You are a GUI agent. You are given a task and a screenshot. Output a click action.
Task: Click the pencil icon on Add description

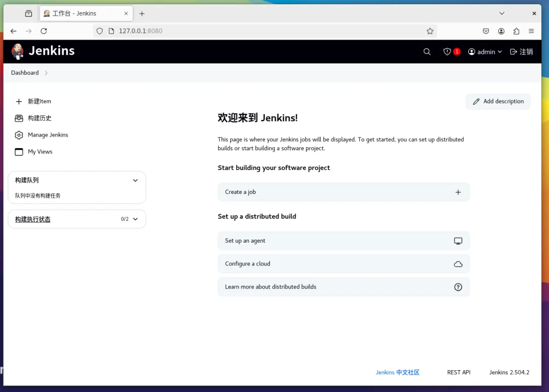(476, 102)
